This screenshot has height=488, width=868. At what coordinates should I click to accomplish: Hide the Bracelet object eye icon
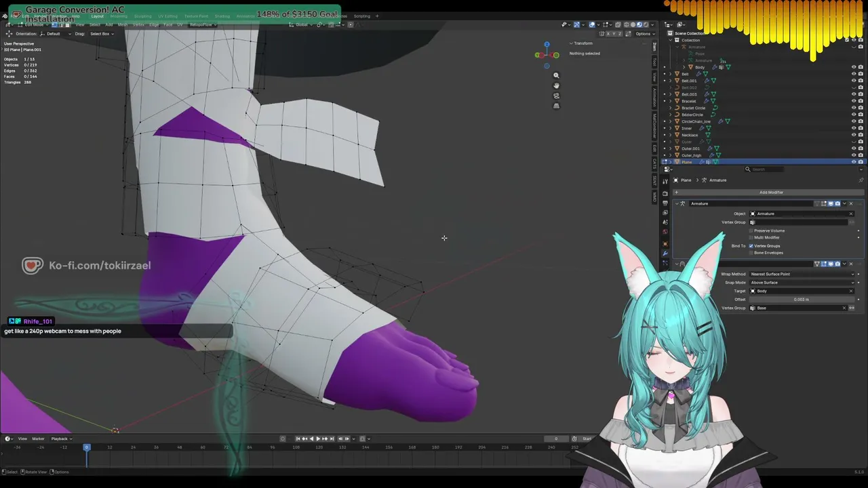[x=854, y=101]
